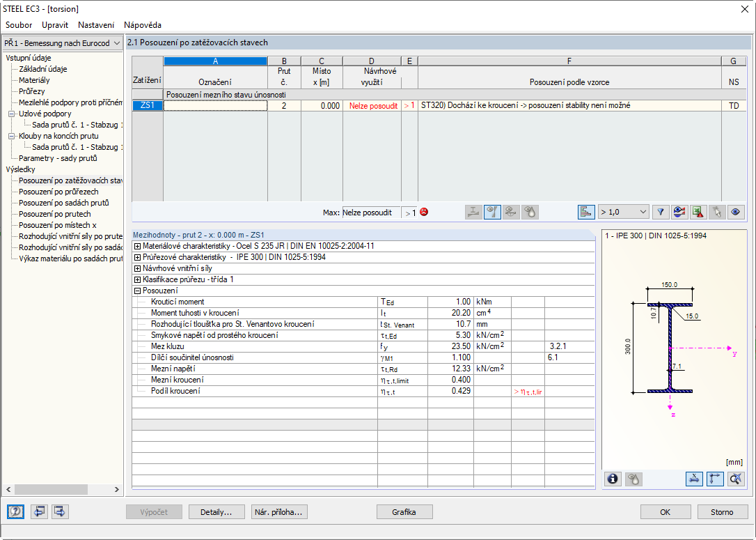This screenshot has height=540, width=756.
Task: Toggle colored relation bars in the table
Action: click(x=586, y=212)
